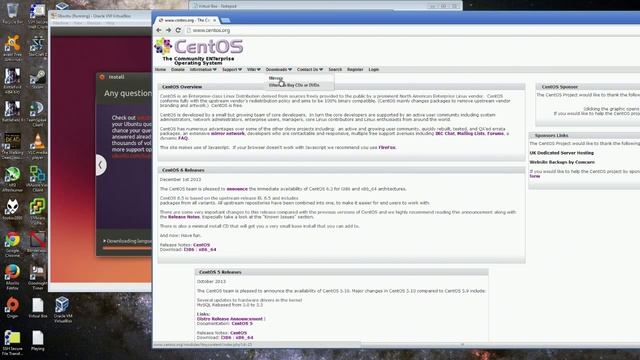Open the announce link for CentOS 6
The height and width of the screenshot is (360, 640).
point(237,189)
